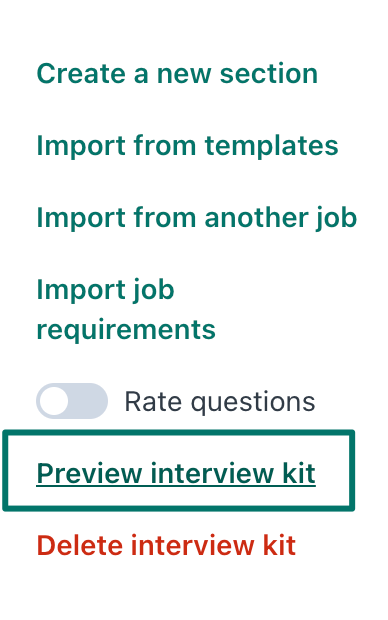
Task: Import kit content from another job
Action: (197, 217)
